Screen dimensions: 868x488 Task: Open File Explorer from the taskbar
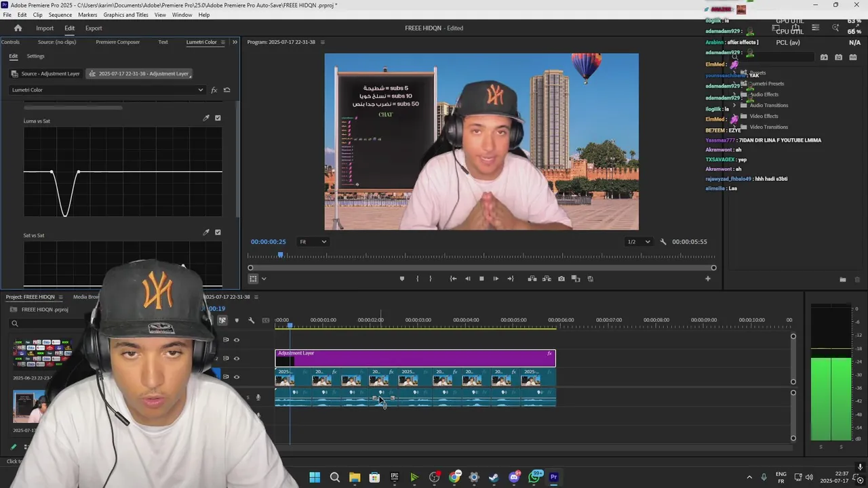click(x=355, y=477)
